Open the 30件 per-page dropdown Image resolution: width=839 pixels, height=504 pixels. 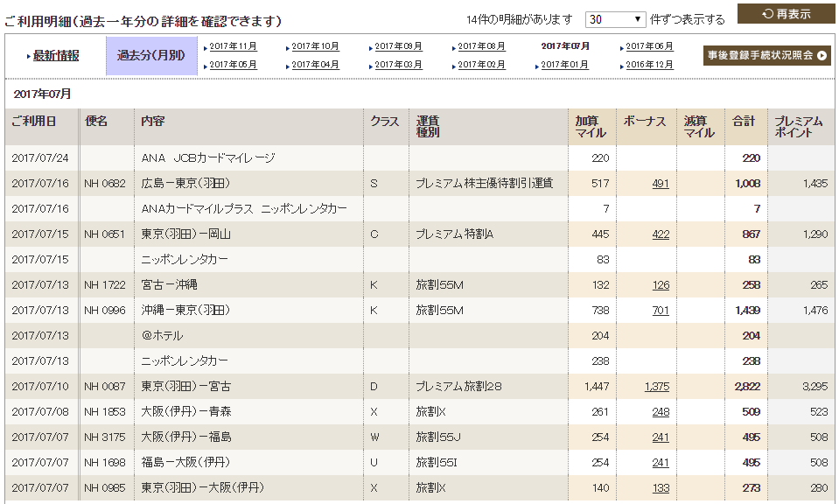[x=615, y=20]
